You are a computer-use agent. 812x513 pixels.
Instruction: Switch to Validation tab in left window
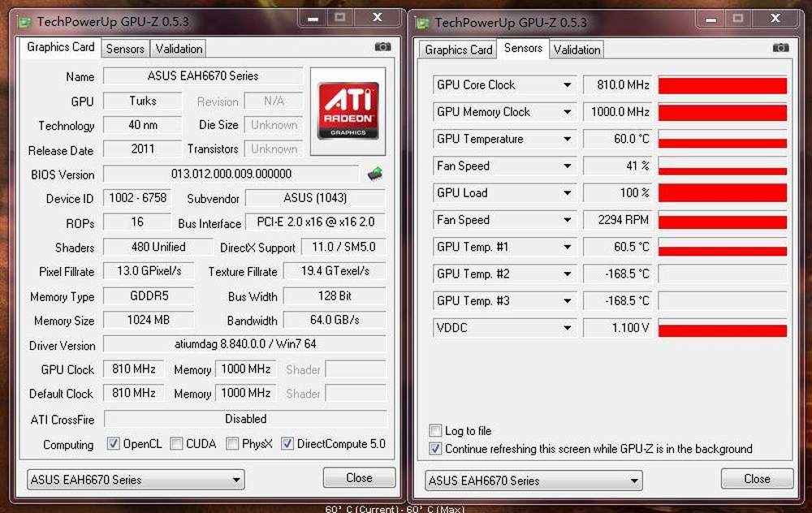click(x=179, y=49)
